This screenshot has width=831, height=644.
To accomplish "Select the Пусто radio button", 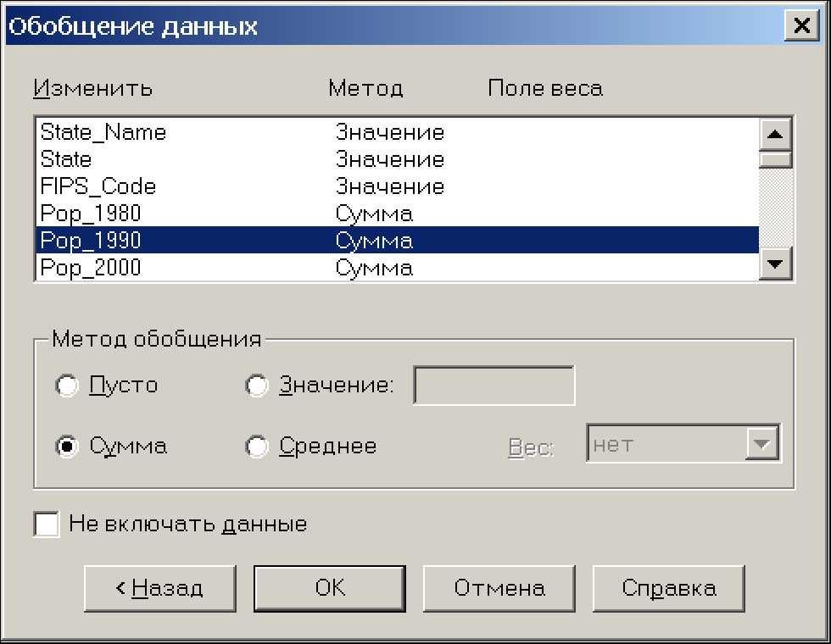I will [67, 386].
